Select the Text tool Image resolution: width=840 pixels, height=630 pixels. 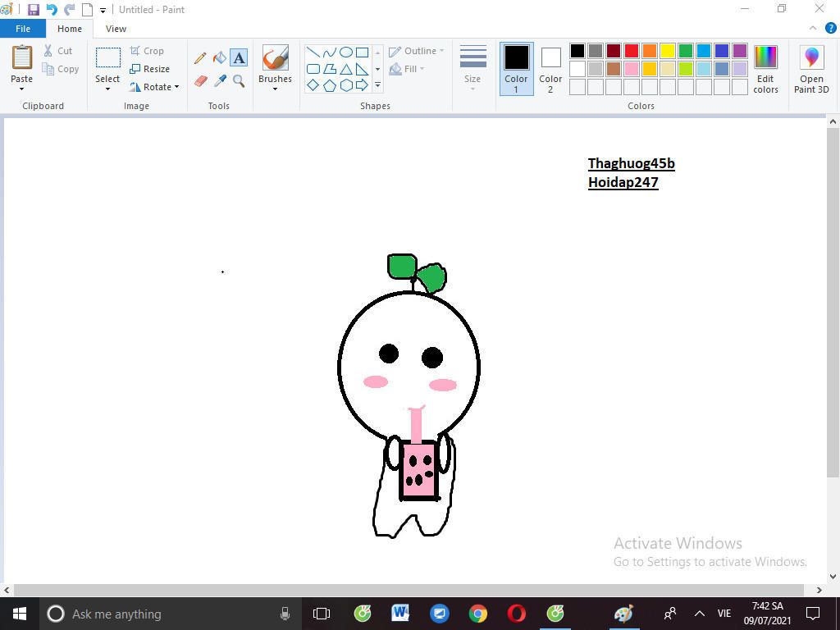[x=239, y=58]
